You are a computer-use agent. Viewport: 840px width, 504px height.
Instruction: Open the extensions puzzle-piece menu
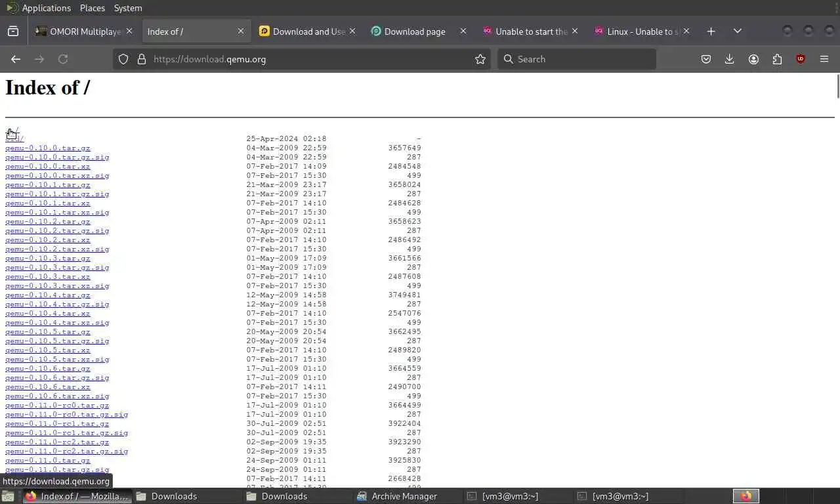(x=777, y=59)
